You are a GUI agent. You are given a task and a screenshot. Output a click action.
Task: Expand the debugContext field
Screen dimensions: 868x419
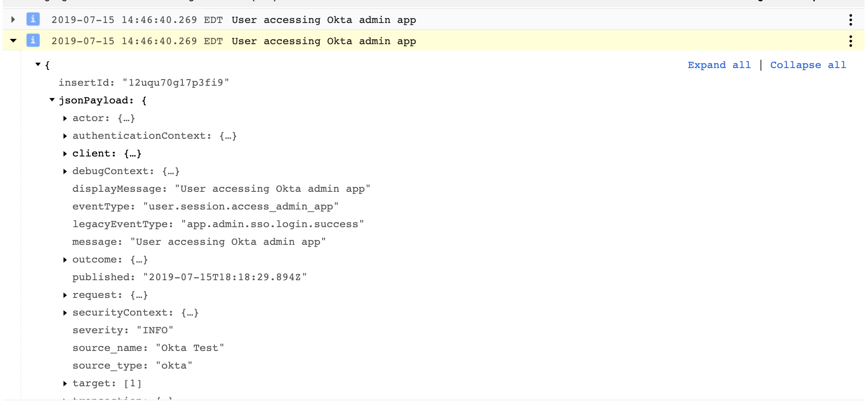[65, 171]
